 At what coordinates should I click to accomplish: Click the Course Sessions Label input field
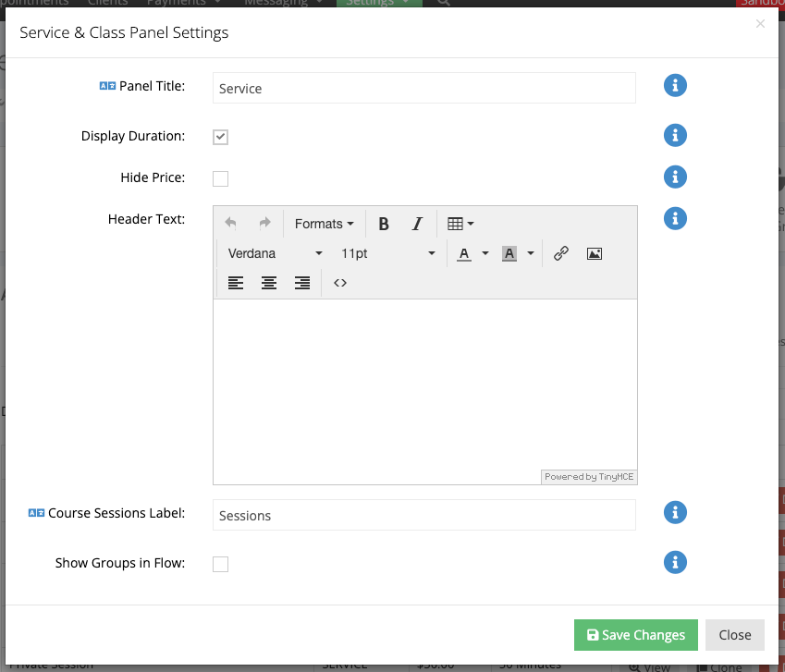pos(424,515)
